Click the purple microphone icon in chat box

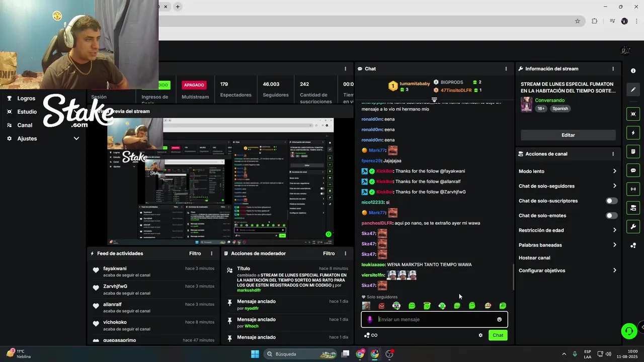(x=370, y=319)
